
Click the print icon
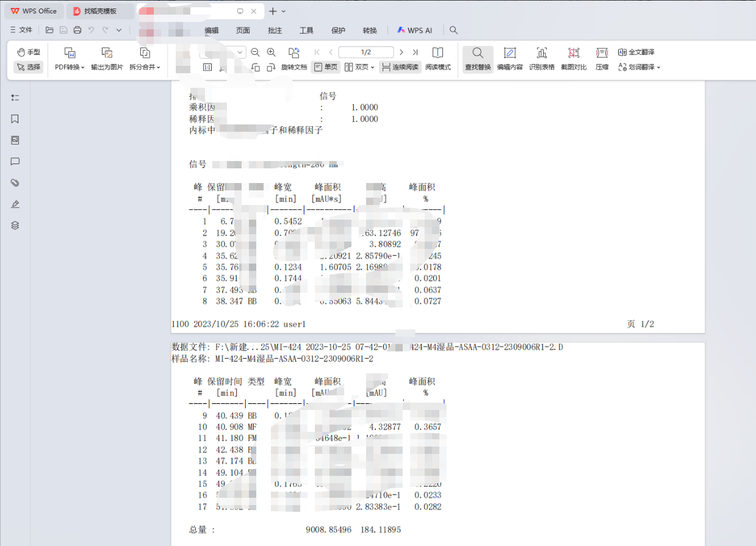tap(77, 30)
